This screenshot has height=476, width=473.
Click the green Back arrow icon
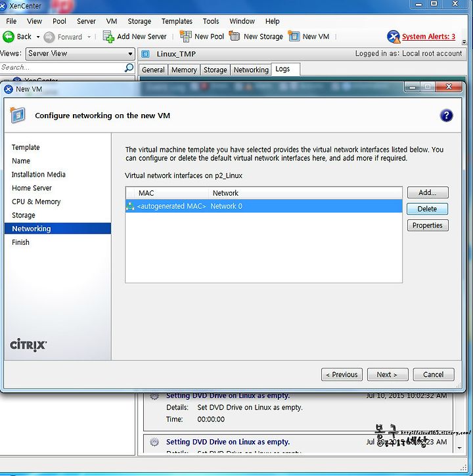tap(8, 37)
